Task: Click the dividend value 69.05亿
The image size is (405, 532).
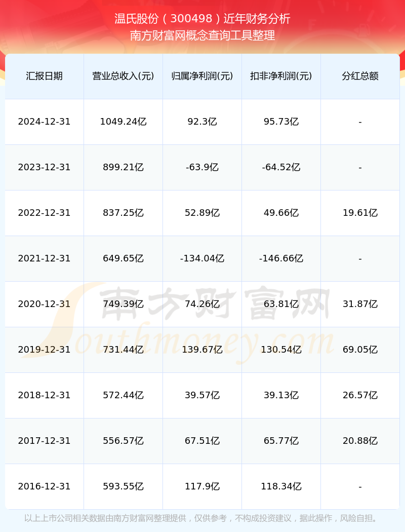Action: click(360, 350)
